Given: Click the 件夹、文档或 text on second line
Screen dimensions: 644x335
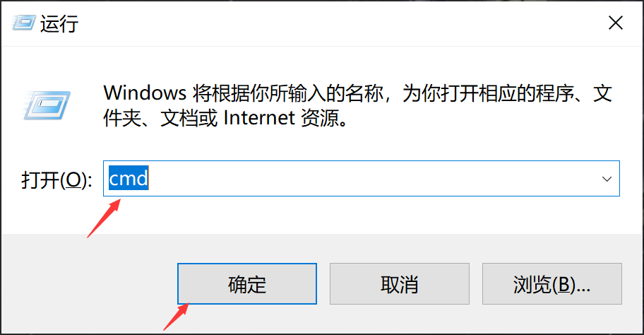Looking at the screenshot, I should point(160,118).
